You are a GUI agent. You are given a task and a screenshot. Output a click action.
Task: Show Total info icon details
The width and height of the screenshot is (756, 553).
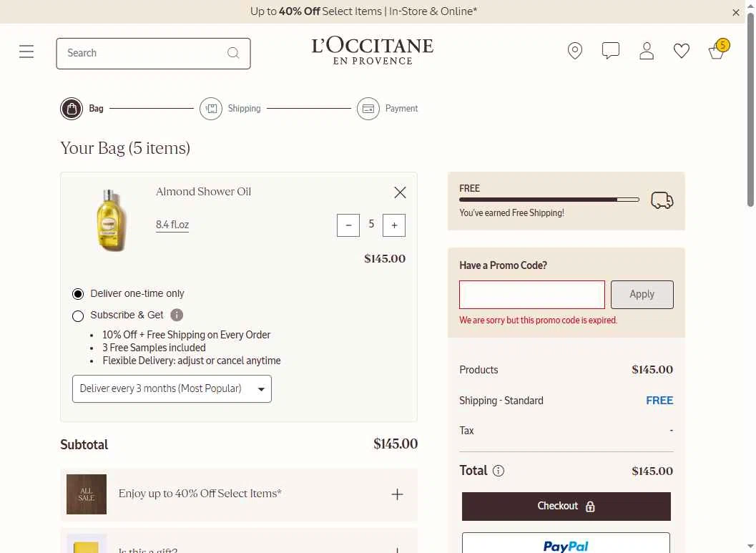click(x=499, y=471)
